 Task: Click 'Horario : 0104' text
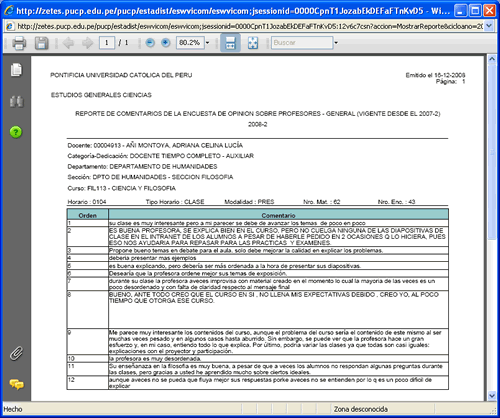click(x=87, y=202)
